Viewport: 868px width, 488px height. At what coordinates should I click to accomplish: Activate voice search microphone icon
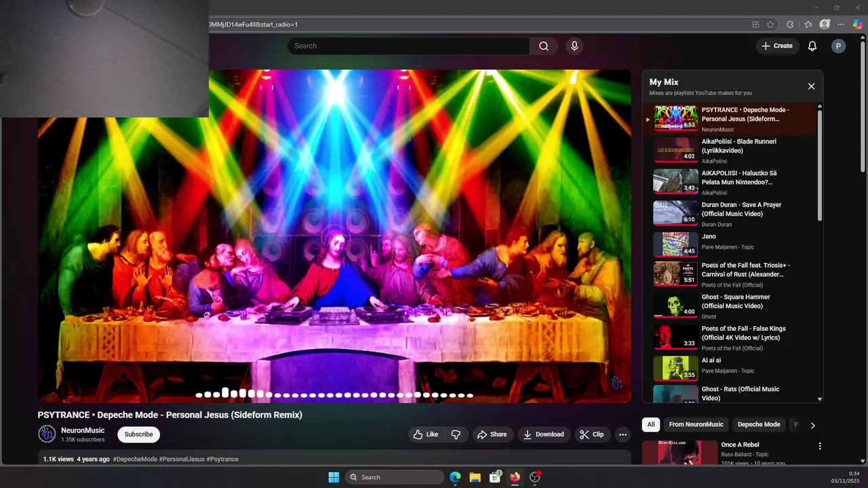tap(574, 46)
